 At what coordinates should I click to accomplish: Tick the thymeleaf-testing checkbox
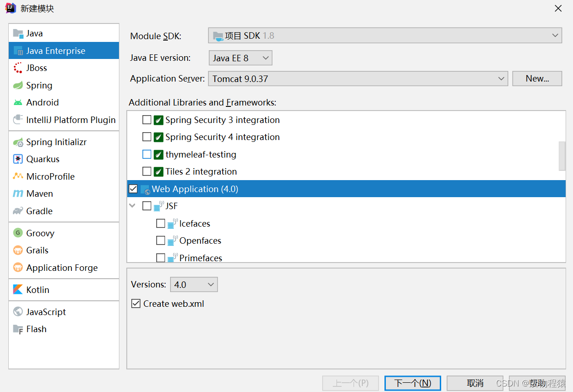147,154
